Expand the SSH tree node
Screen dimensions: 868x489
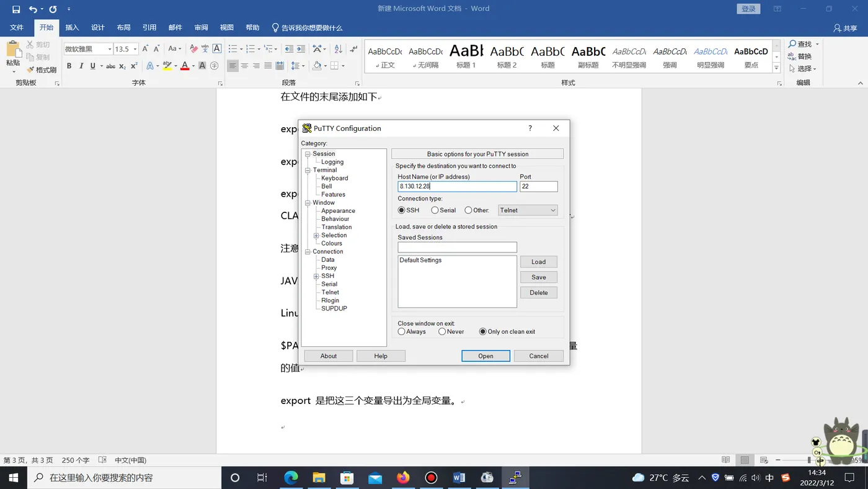click(316, 276)
